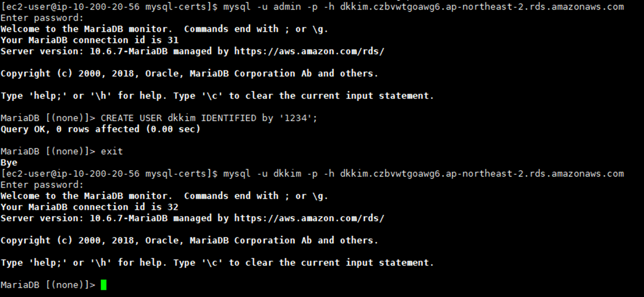Click the RDS hostname in the dkkim login command
Viewport: 644px width, 297px height.
click(x=482, y=174)
